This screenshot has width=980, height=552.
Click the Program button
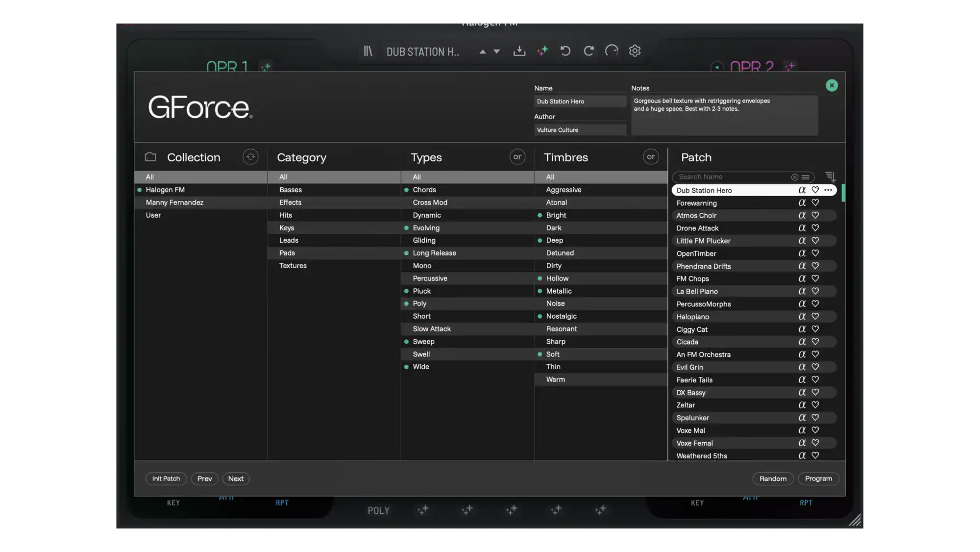[x=818, y=479]
